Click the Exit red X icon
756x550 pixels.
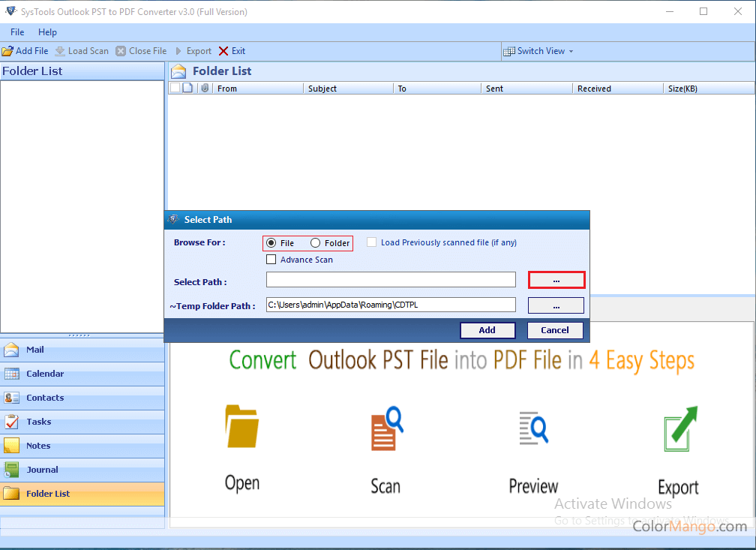223,51
